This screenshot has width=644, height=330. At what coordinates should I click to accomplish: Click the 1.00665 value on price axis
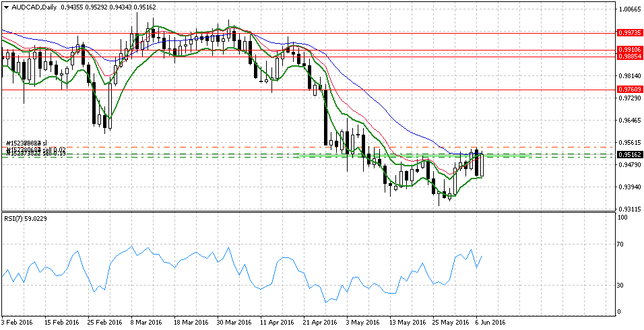pos(631,10)
